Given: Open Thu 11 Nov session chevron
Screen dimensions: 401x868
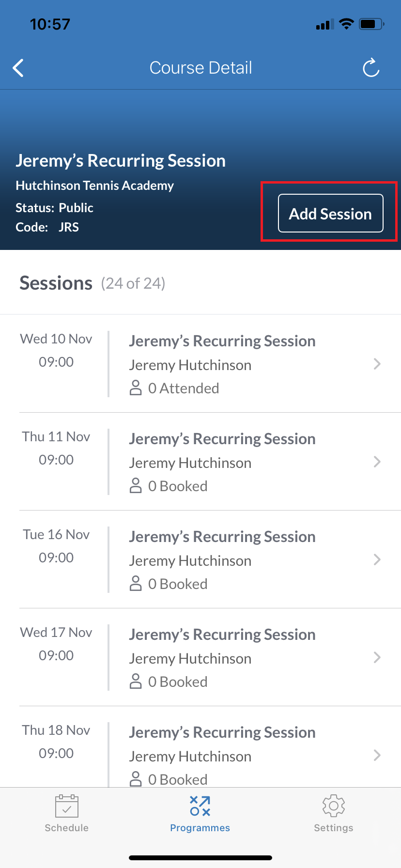Looking at the screenshot, I should tap(377, 462).
